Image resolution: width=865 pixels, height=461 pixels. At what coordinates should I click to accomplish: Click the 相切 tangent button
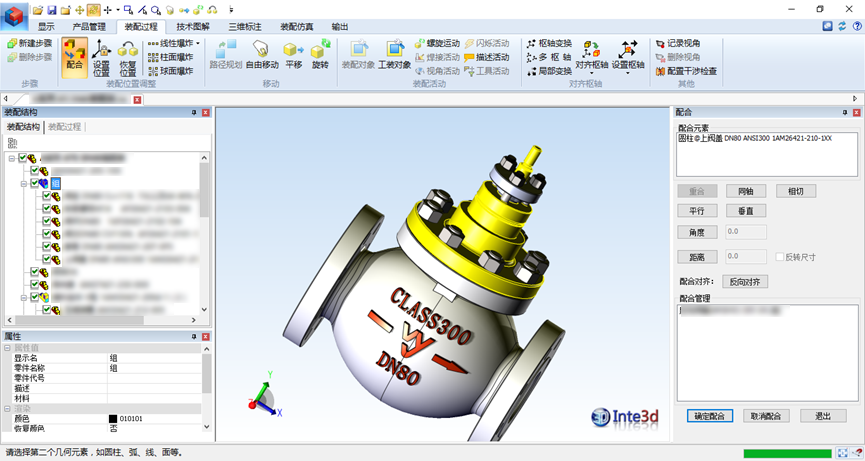tap(795, 191)
